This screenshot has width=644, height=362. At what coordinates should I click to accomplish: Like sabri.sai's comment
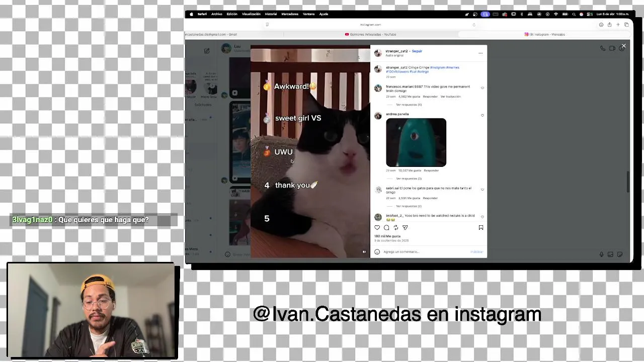click(482, 190)
